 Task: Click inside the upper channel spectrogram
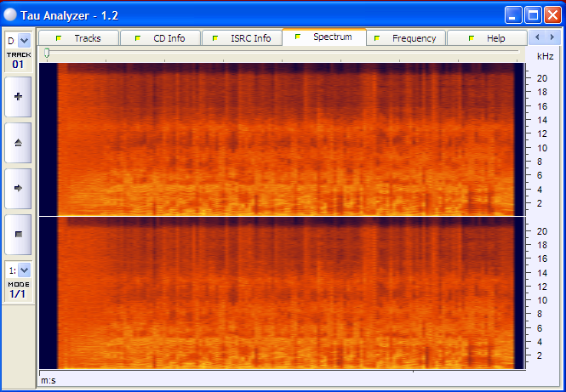[281, 139]
